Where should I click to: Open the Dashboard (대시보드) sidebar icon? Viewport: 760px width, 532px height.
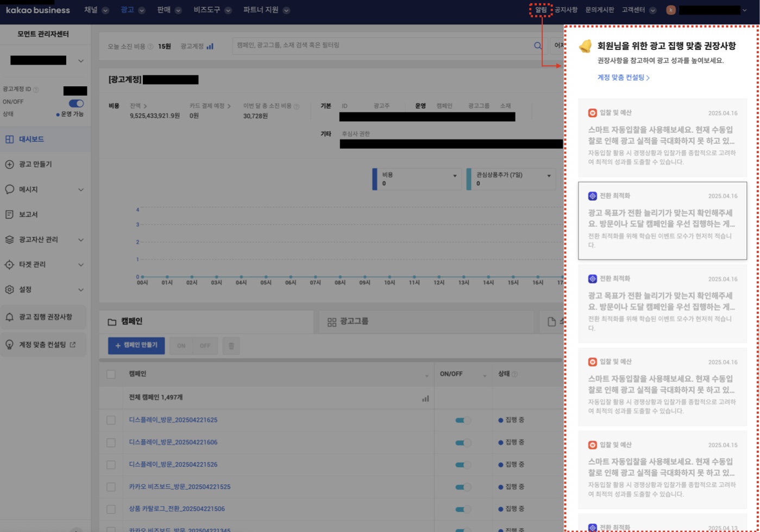pos(9,140)
